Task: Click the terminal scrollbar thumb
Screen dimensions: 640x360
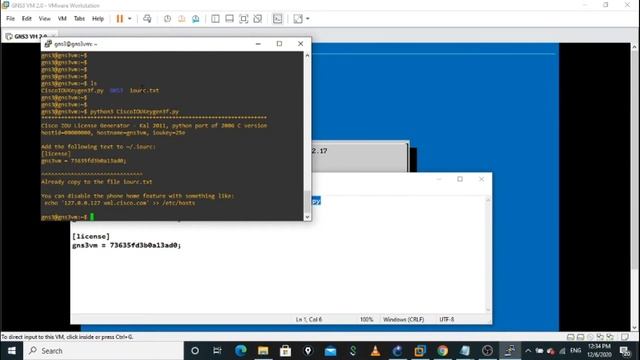Action: 307,201
